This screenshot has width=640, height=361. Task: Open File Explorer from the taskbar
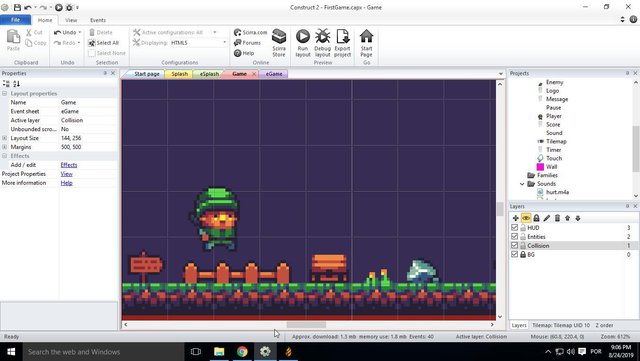pyautogui.click(x=219, y=352)
